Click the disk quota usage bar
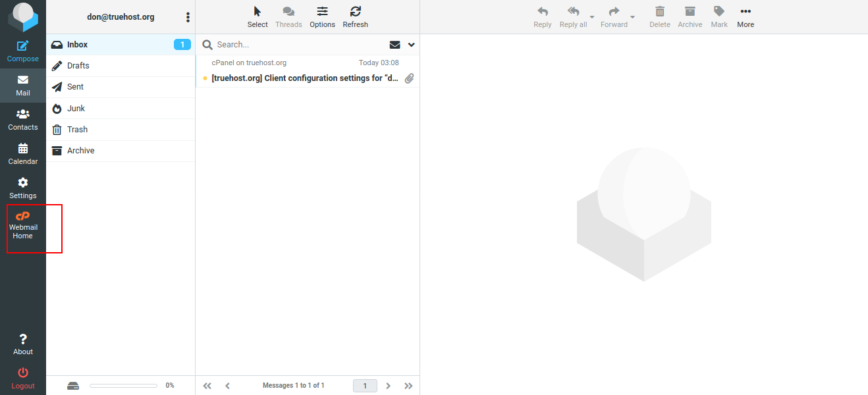Screen dimensions: 868x395 pos(123,386)
